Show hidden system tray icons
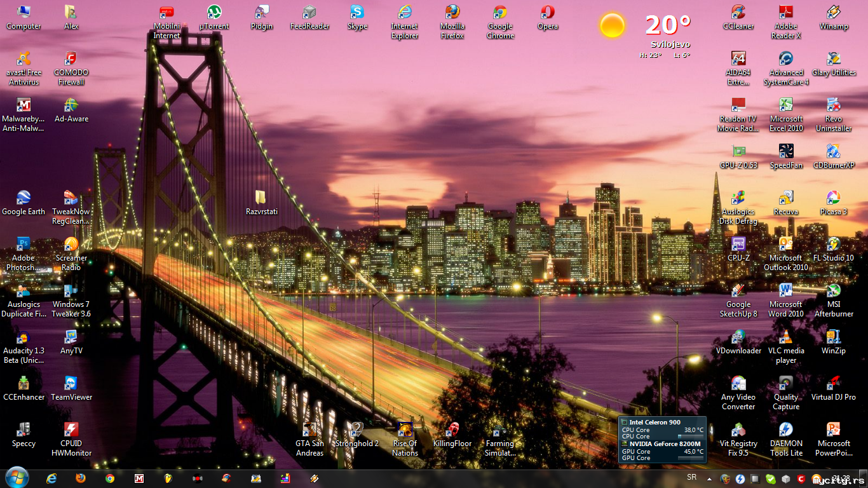This screenshot has height=488, width=868. click(x=709, y=479)
